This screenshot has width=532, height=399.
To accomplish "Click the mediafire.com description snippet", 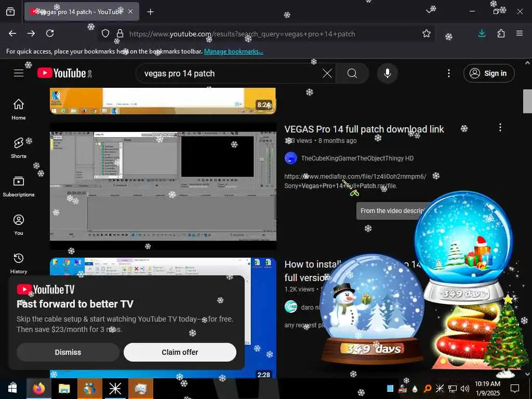I will point(355,181).
